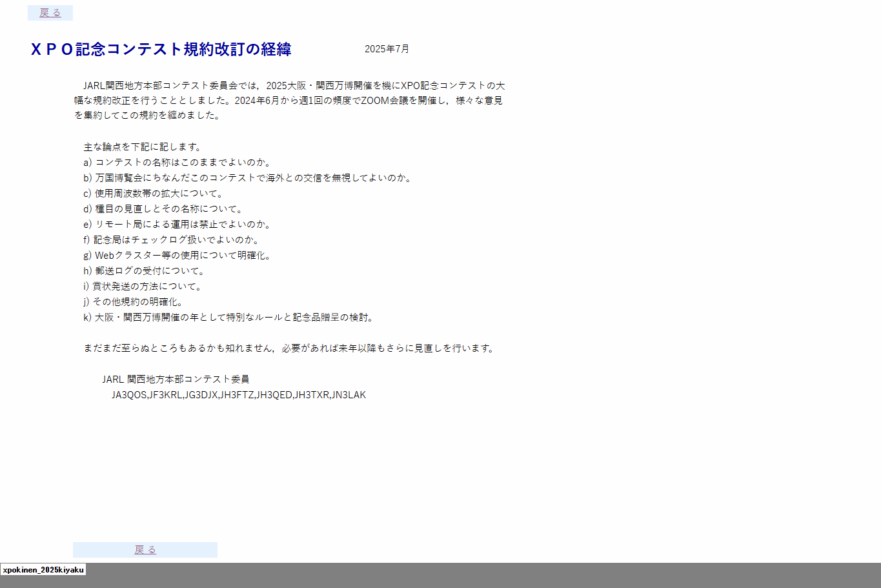Click item d) 種目の見直しとその名称について
The image size is (881, 588).
click(164, 209)
